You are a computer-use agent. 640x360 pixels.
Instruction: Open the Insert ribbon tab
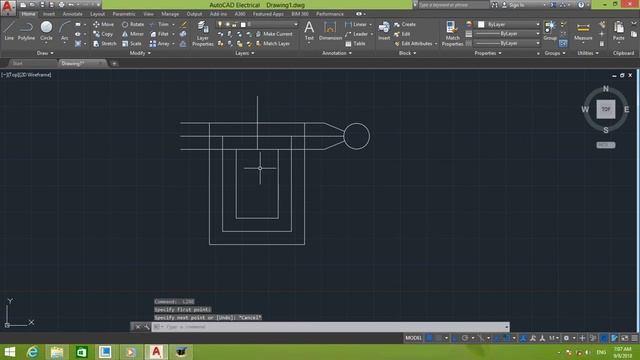[x=49, y=14]
